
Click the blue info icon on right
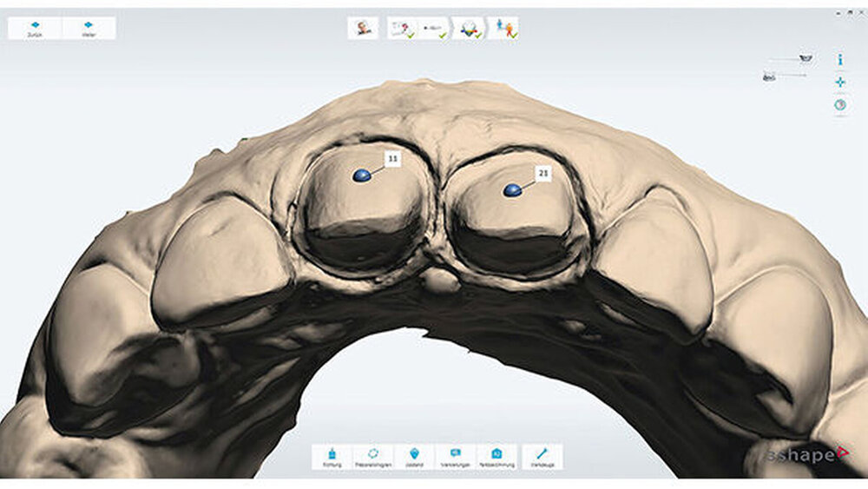840,59
